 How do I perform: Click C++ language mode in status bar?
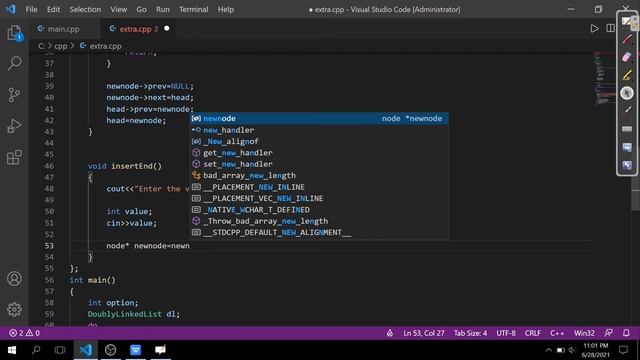point(557,333)
